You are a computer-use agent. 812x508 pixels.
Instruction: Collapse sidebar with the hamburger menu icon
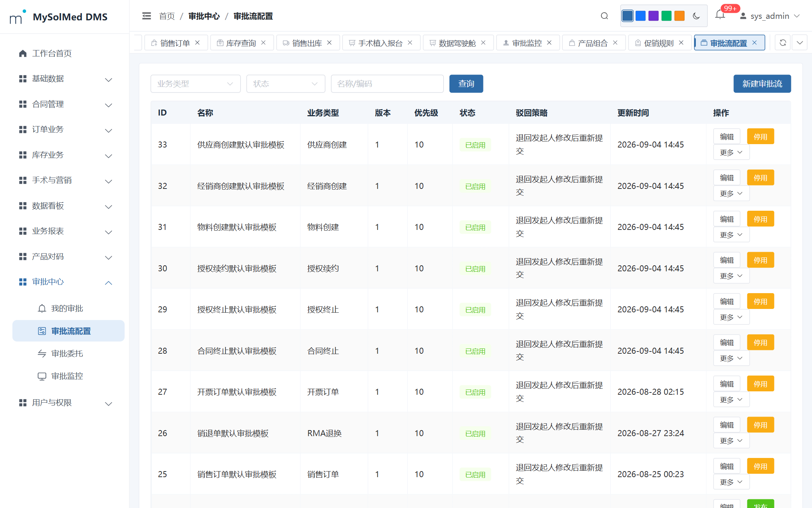pyautogui.click(x=147, y=16)
